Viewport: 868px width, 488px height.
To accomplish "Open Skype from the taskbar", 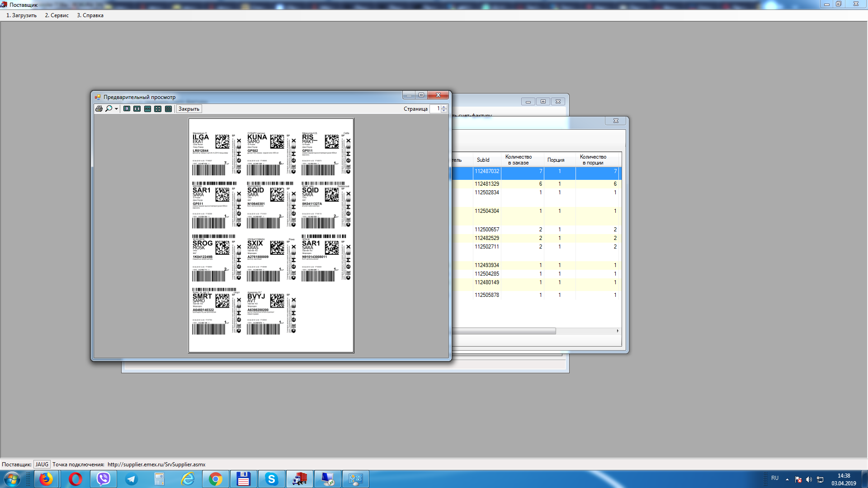I will tap(272, 479).
